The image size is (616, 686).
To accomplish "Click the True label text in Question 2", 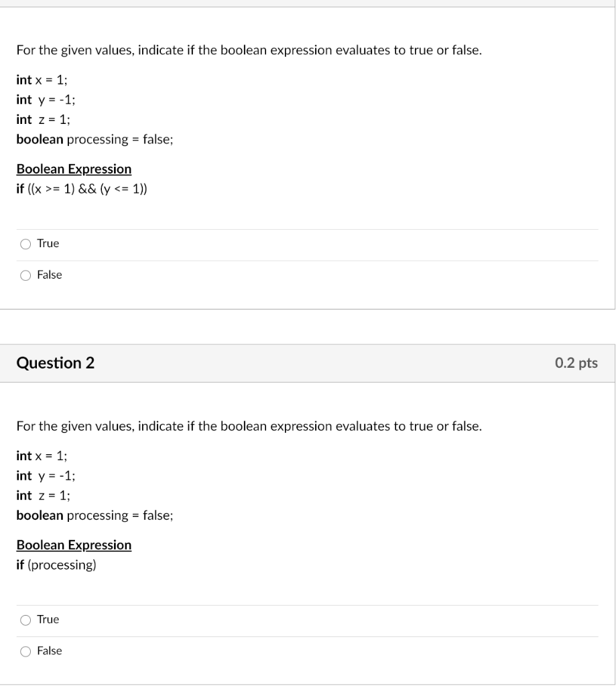I will [48, 620].
